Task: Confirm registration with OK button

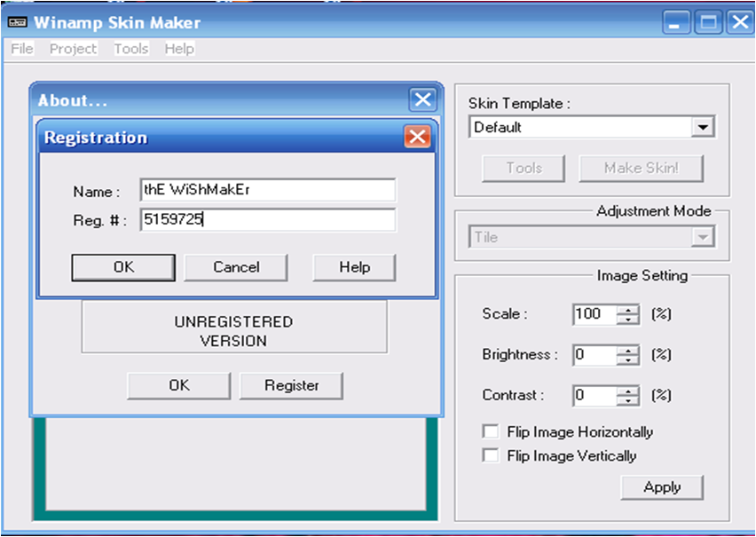Action: point(123,267)
